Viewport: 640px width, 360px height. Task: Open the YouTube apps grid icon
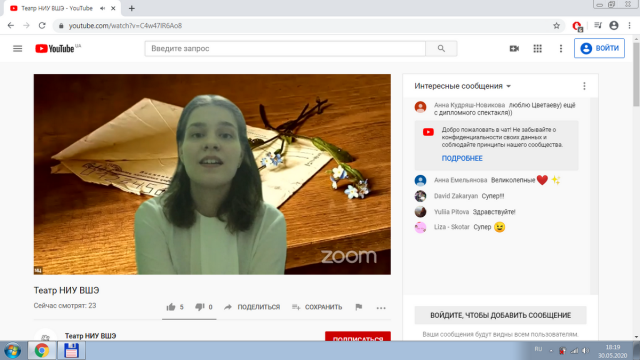pyautogui.click(x=538, y=49)
